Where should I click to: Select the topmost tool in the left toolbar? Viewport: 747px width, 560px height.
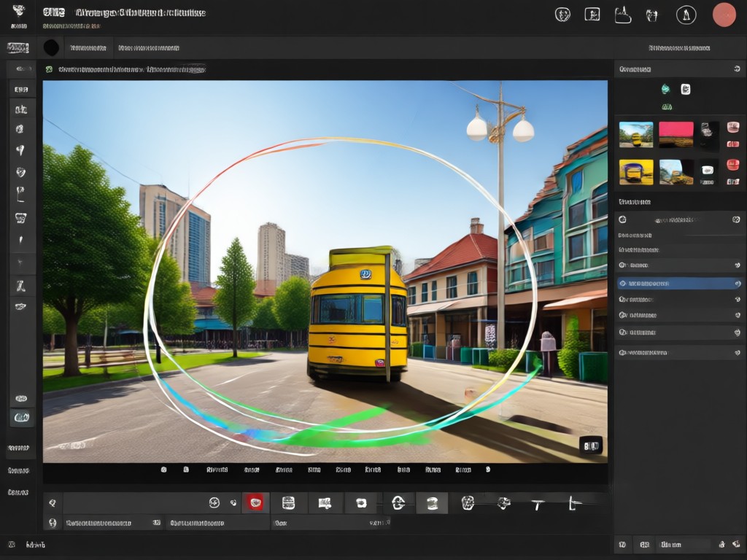coord(21,69)
